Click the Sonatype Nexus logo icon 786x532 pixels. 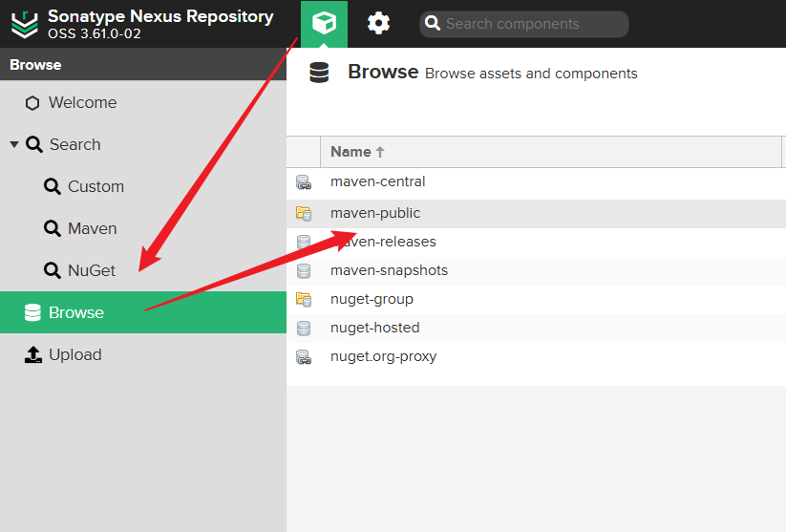[x=24, y=24]
